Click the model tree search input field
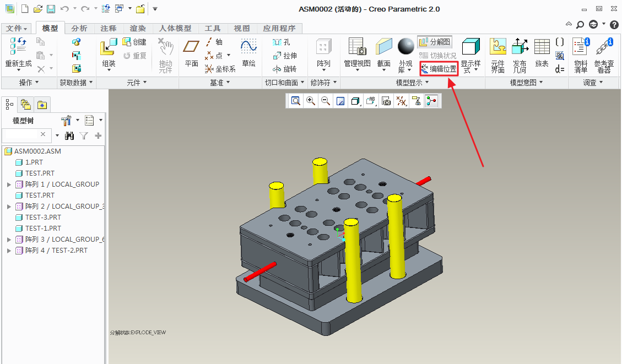This screenshot has height=364, width=622. pos(21,135)
